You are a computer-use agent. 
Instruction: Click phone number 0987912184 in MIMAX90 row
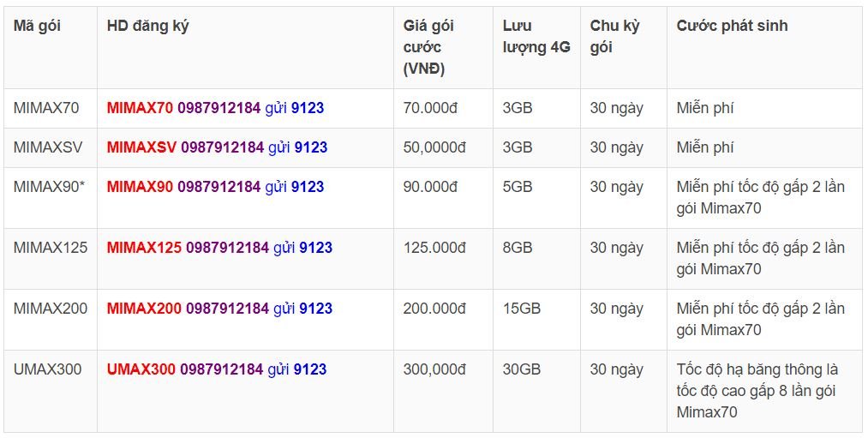[x=219, y=187]
